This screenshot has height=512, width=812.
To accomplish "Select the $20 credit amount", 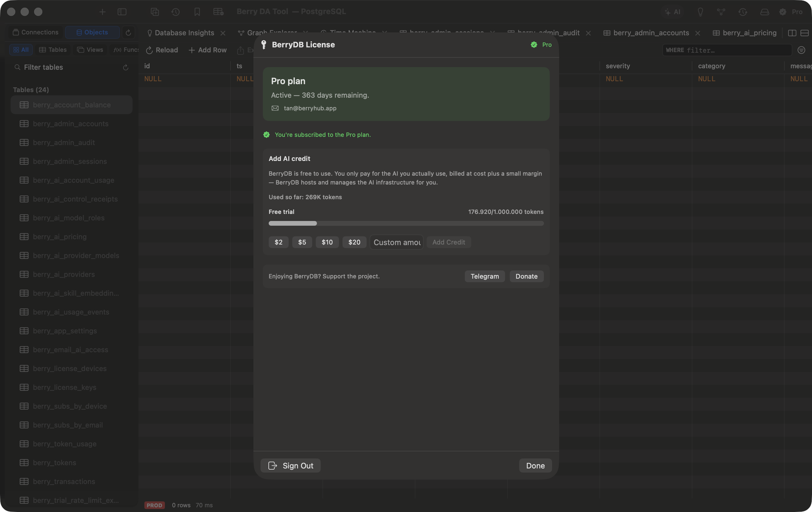I will (x=355, y=242).
